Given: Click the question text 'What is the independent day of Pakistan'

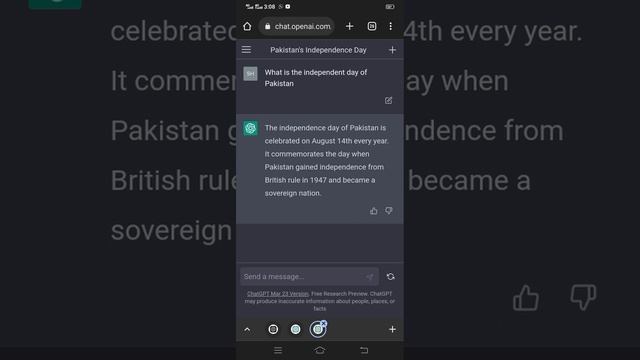Looking at the screenshot, I should pyautogui.click(x=316, y=78).
